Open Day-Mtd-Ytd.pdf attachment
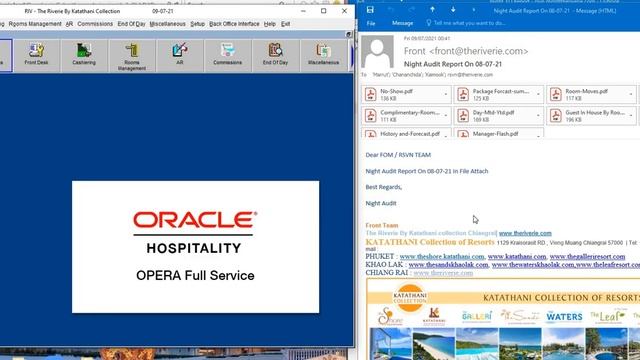The width and height of the screenshot is (640, 360). (494, 116)
